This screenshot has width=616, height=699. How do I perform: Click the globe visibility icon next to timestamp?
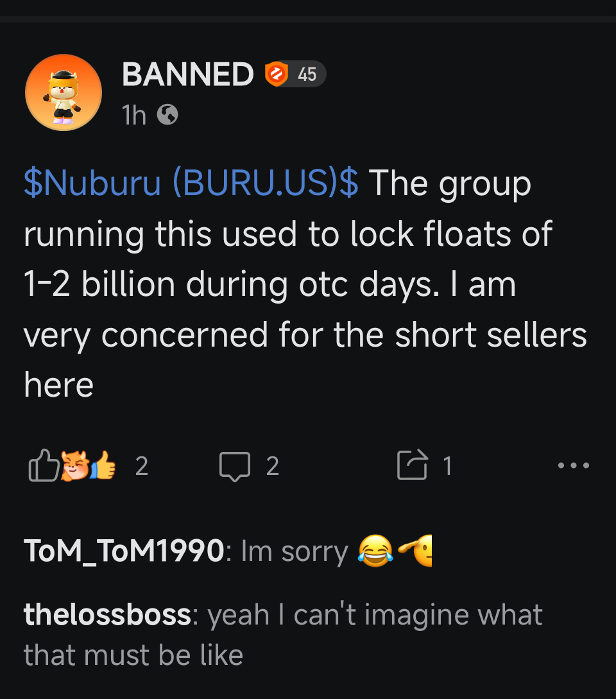pyautogui.click(x=168, y=115)
